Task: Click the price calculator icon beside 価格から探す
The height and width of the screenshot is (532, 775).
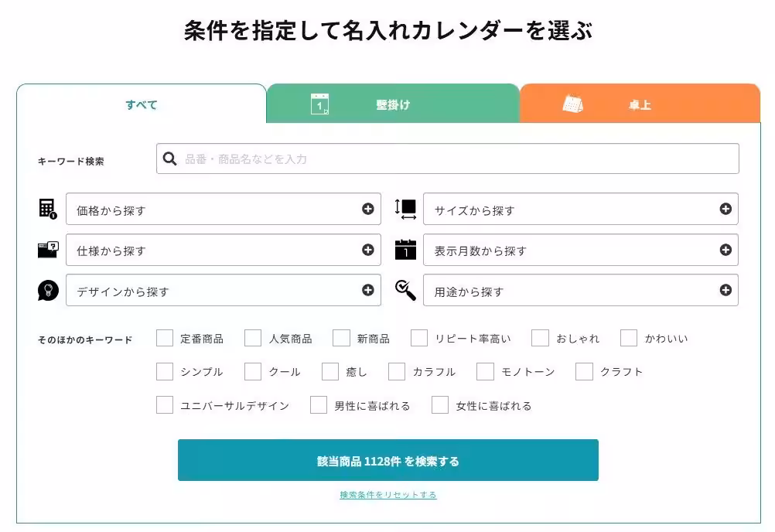Action: (48, 209)
